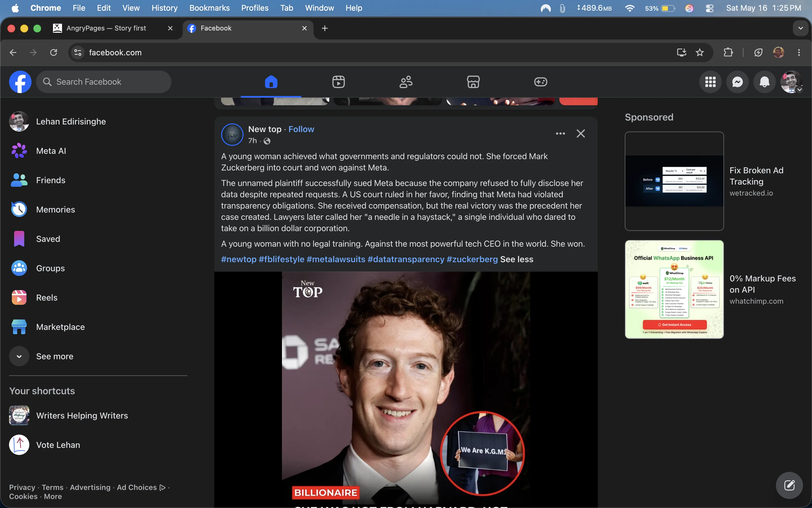Close the Facebook browser tab
The height and width of the screenshot is (508, 812).
pos(304,28)
